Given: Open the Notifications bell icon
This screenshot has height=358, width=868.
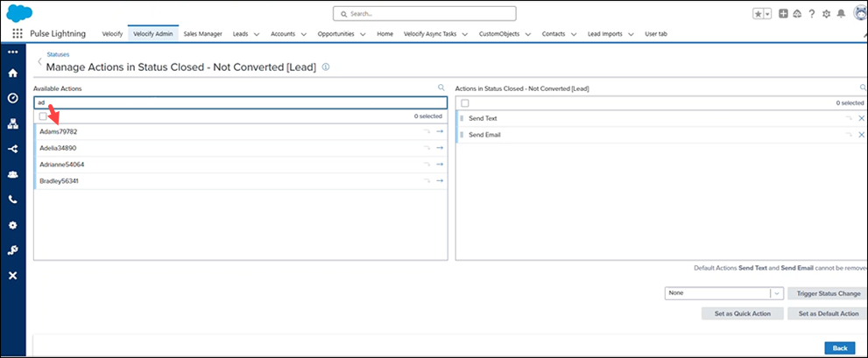Looking at the screenshot, I should (842, 14).
